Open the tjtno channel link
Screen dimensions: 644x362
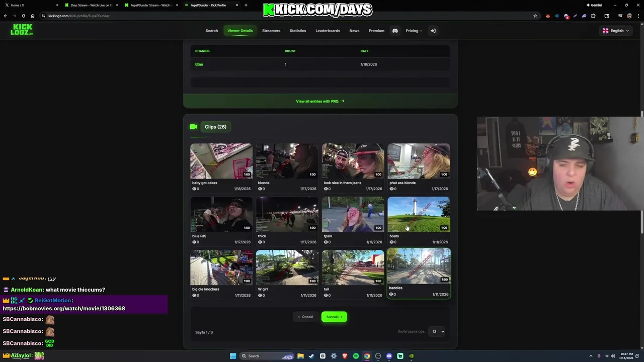coord(199,64)
